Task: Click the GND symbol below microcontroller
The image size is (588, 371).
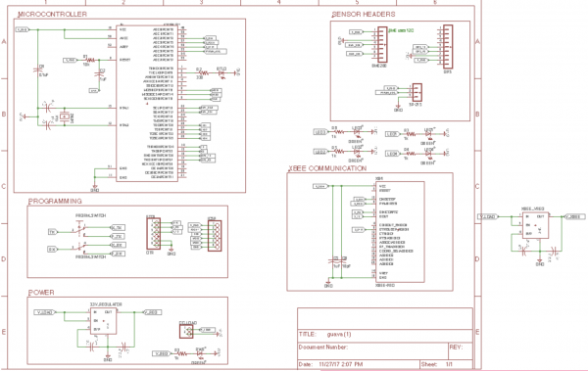Action: [94, 188]
